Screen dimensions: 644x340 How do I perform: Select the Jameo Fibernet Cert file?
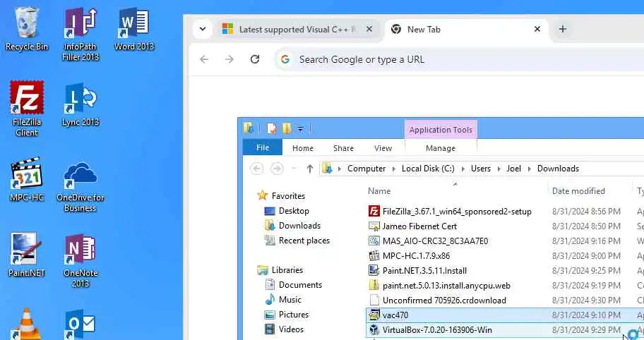[419, 226]
